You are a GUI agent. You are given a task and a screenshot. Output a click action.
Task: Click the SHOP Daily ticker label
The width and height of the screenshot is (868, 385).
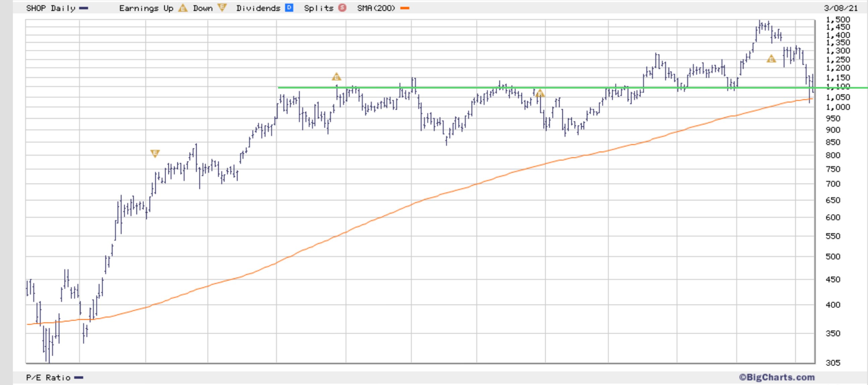[51, 8]
